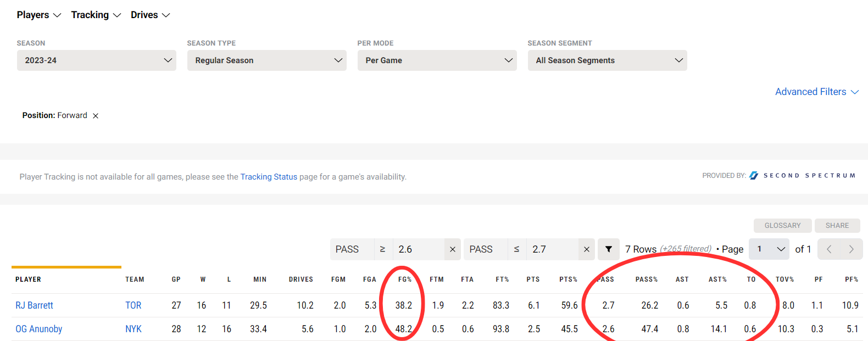Open the Season 2023-24 dropdown
The image size is (868, 341).
96,60
